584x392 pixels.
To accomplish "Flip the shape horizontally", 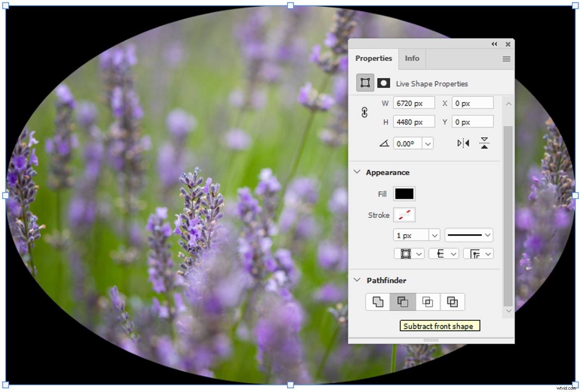I will [463, 143].
